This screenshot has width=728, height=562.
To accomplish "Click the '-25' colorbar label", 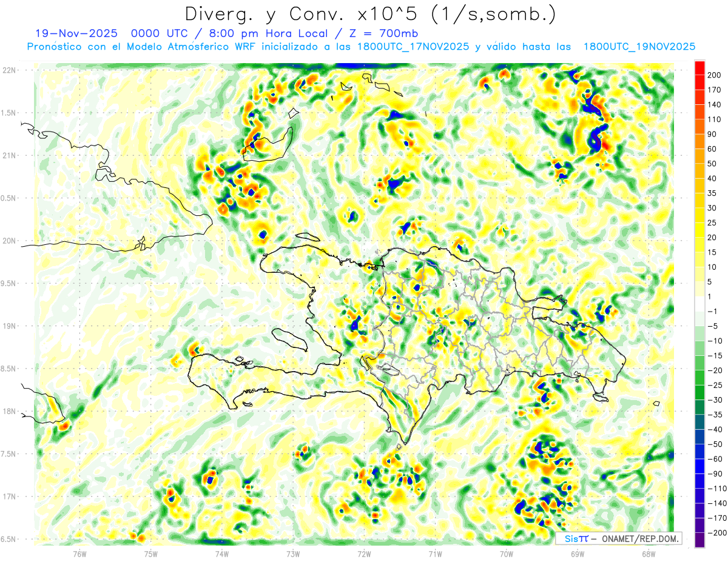I will click(x=716, y=385).
